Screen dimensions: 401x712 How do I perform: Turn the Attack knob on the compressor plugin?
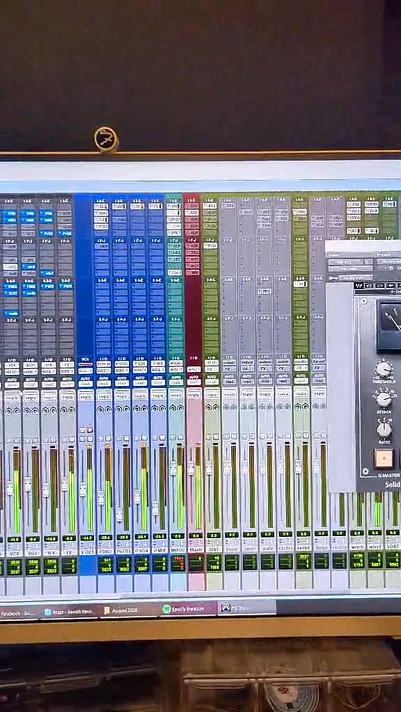(x=384, y=399)
